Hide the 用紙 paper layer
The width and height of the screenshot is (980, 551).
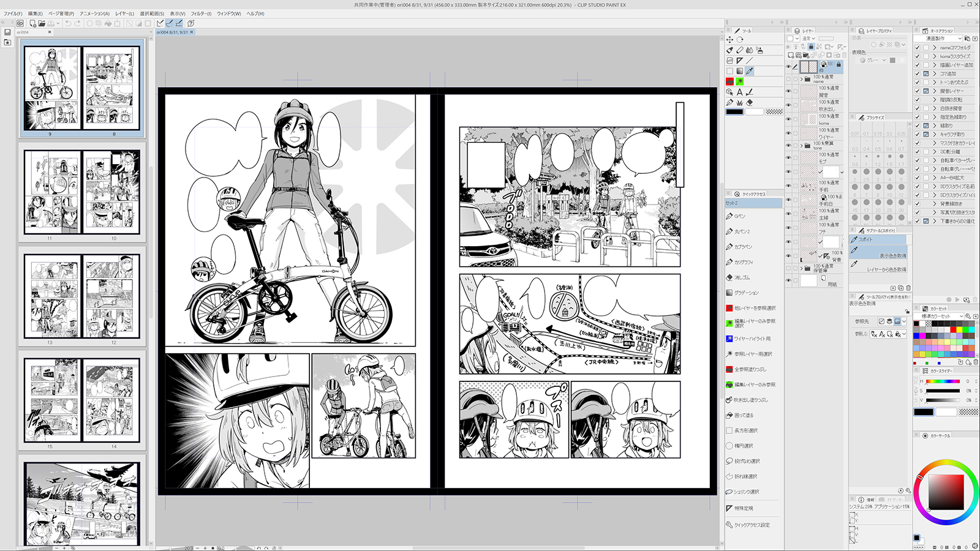coord(788,280)
